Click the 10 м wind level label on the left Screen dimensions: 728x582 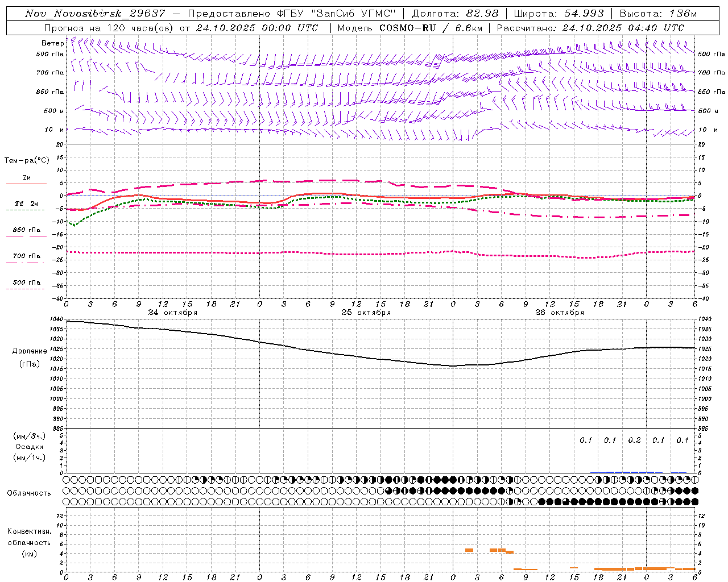click(x=55, y=130)
